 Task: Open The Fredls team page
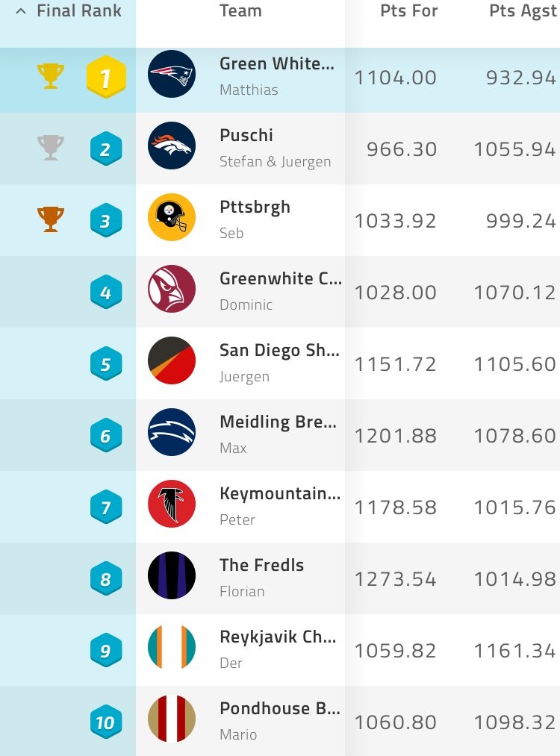click(262, 565)
